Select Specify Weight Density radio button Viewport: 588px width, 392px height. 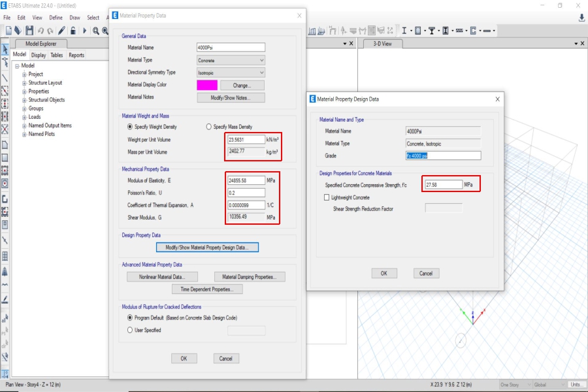pyautogui.click(x=130, y=127)
